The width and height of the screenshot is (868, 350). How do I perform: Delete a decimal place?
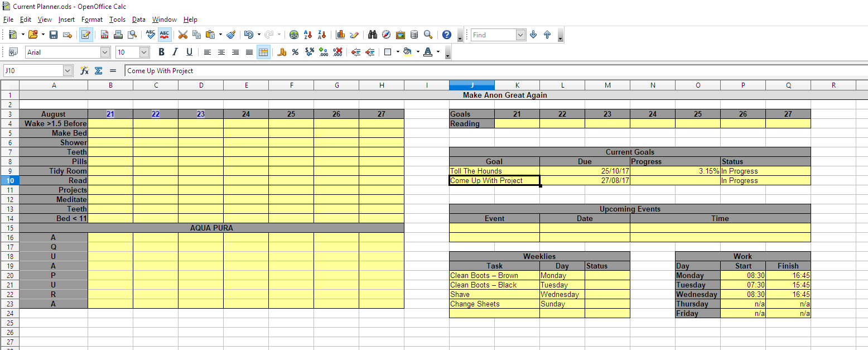coord(337,52)
